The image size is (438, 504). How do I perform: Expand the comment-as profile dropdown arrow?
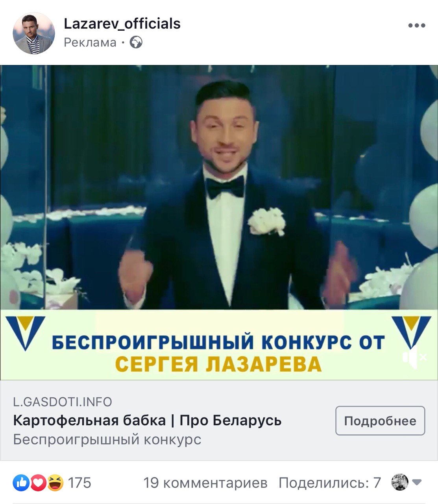pos(417,482)
